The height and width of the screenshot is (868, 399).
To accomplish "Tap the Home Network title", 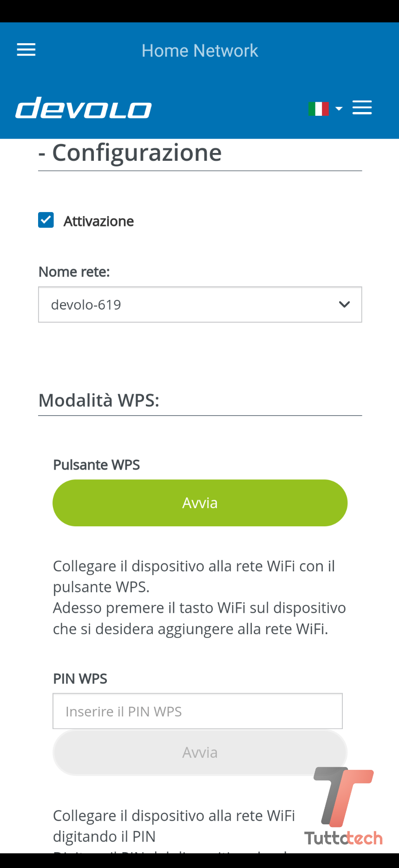I will coord(200,51).
